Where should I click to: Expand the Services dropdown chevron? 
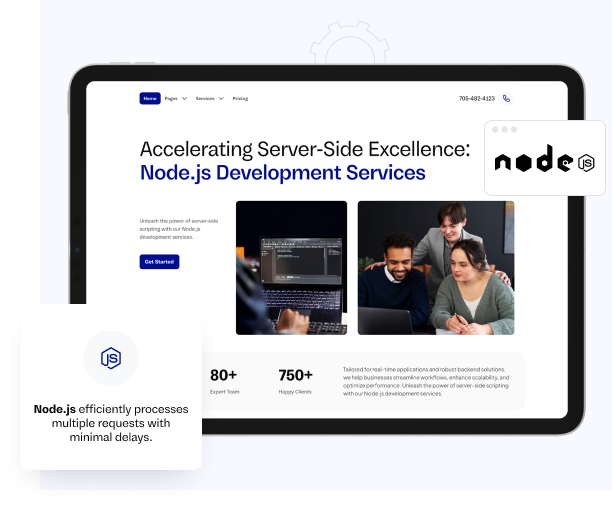[221, 98]
